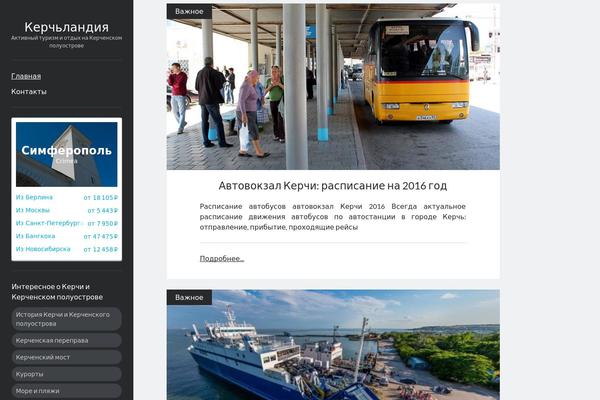Viewport: 600px width, 400px height.
Task: Click the от 18 105₽ price
Action: coord(101,198)
